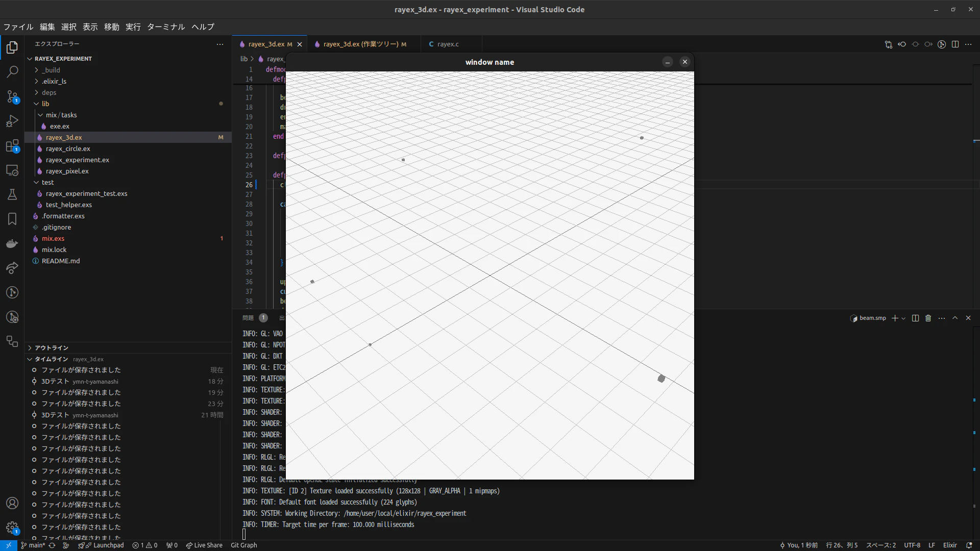Close the rayex_3d.ex editor tab
The height and width of the screenshot is (551, 980).
point(300,44)
